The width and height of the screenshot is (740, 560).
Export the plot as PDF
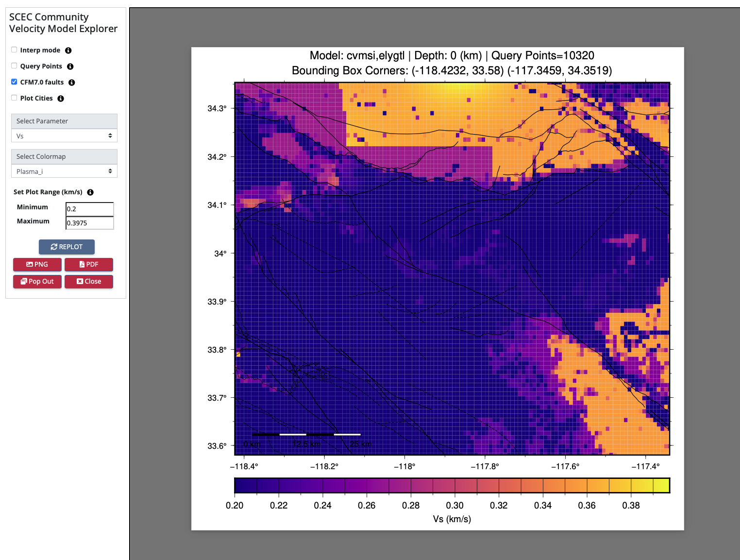89,265
